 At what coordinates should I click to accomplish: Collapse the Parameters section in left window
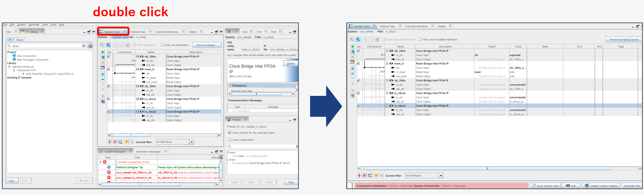(230, 85)
